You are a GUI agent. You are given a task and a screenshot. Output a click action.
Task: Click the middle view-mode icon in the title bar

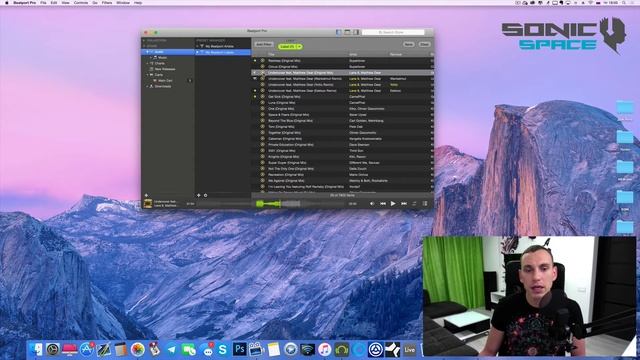click(x=347, y=32)
